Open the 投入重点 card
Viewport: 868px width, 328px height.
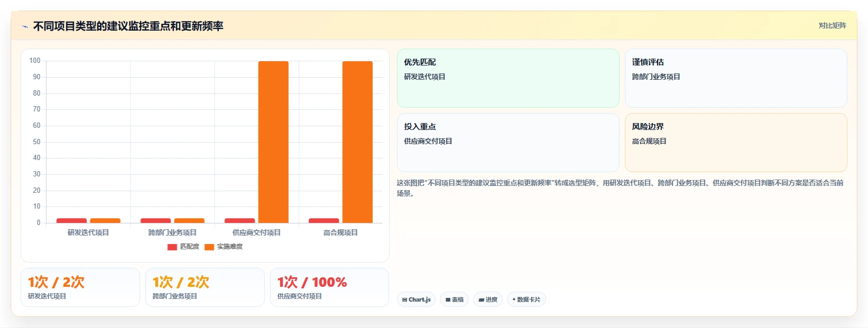pyautogui.click(x=508, y=143)
